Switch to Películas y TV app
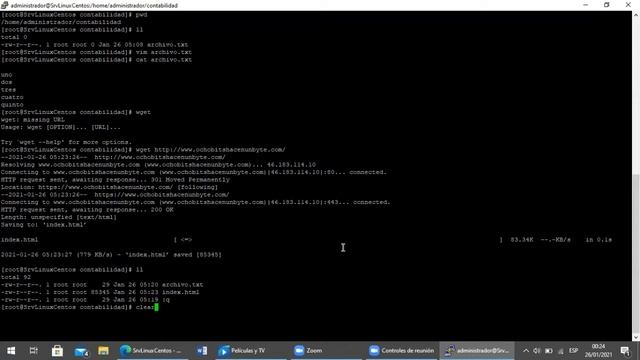Viewport: 640px width, 360px height. (x=251, y=351)
